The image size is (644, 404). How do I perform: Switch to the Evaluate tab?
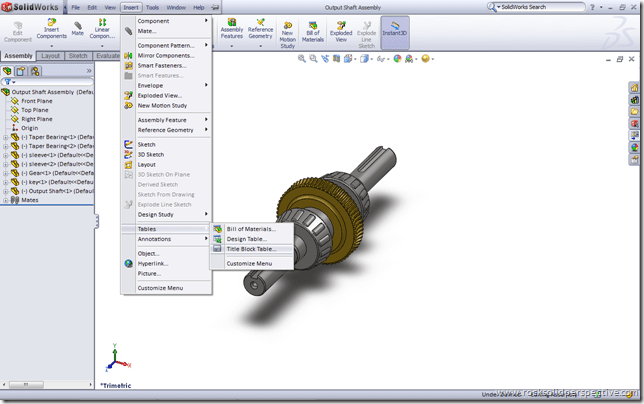tap(108, 56)
